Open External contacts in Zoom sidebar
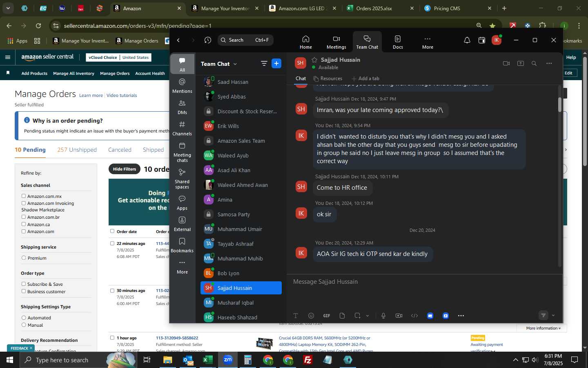Viewport: 588px width, 368px height. (182, 224)
